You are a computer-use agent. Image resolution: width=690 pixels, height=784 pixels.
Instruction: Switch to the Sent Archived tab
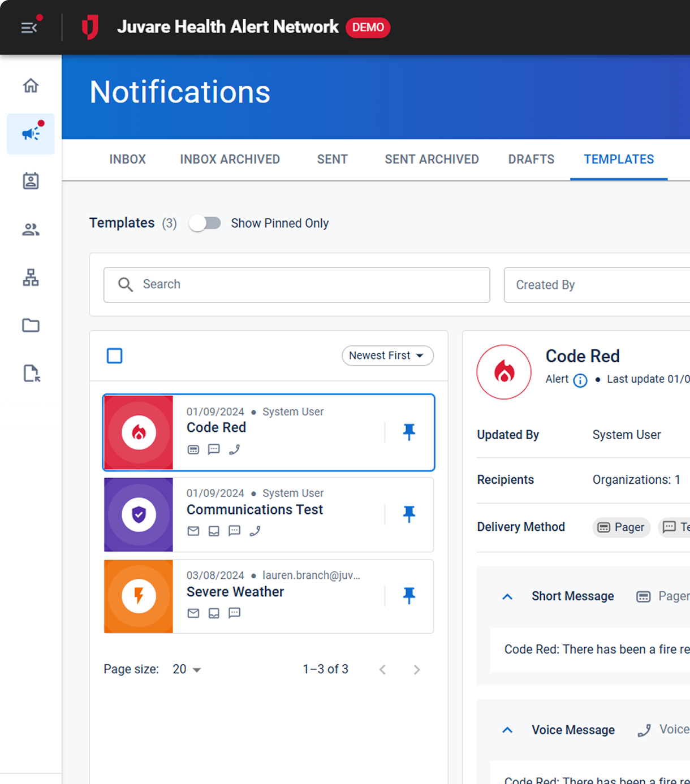pyautogui.click(x=432, y=159)
